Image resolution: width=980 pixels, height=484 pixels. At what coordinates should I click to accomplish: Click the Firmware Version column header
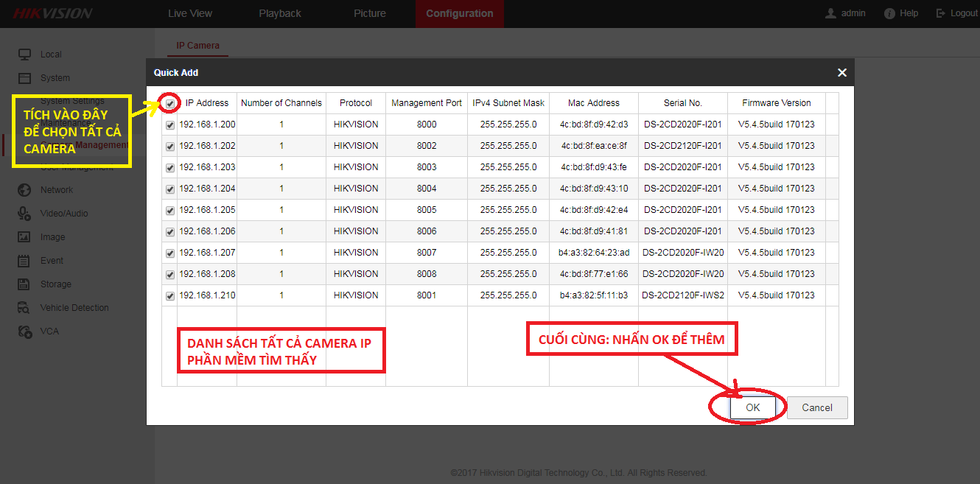(777, 103)
